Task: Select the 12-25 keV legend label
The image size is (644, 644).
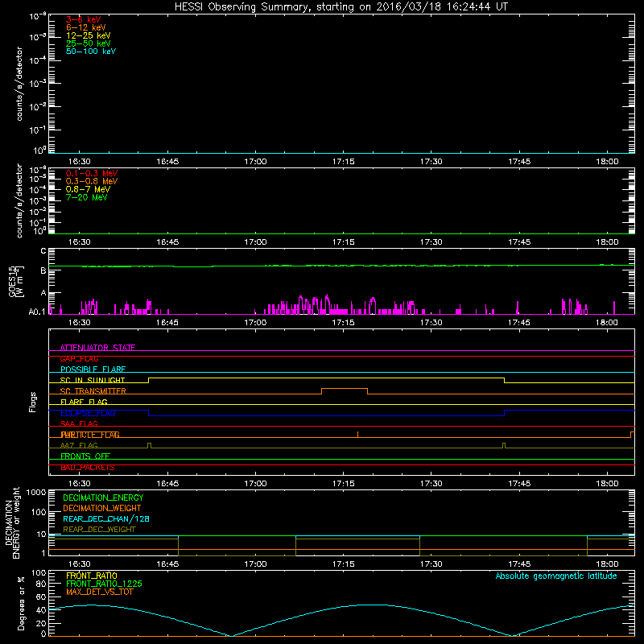Action: (x=89, y=35)
